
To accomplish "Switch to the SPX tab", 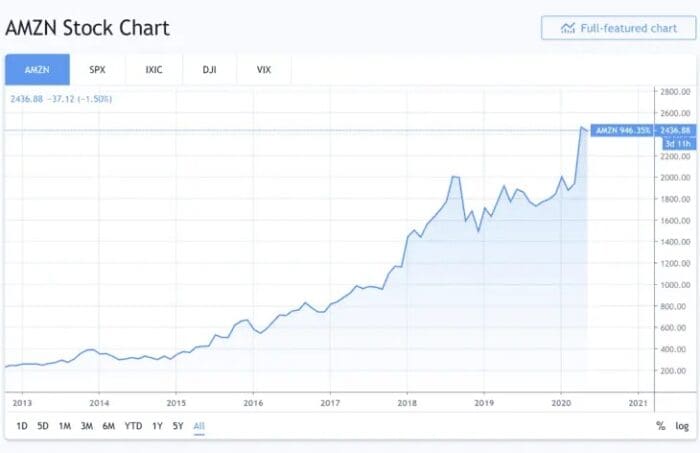I will pyautogui.click(x=96, y=70).
